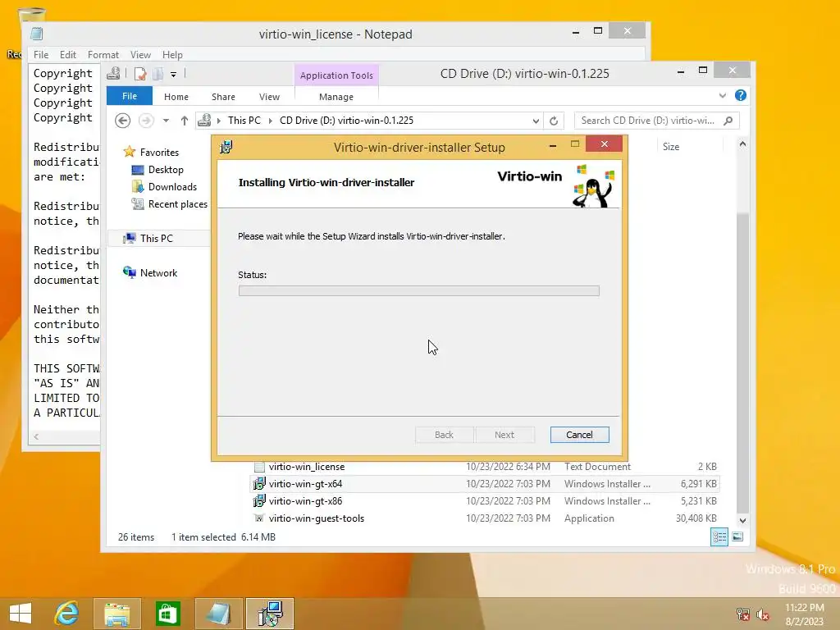Click CD Drive (D:) breadcrumb segment
The width and height of the screenshot is (840, 630).
coord(346,121)
